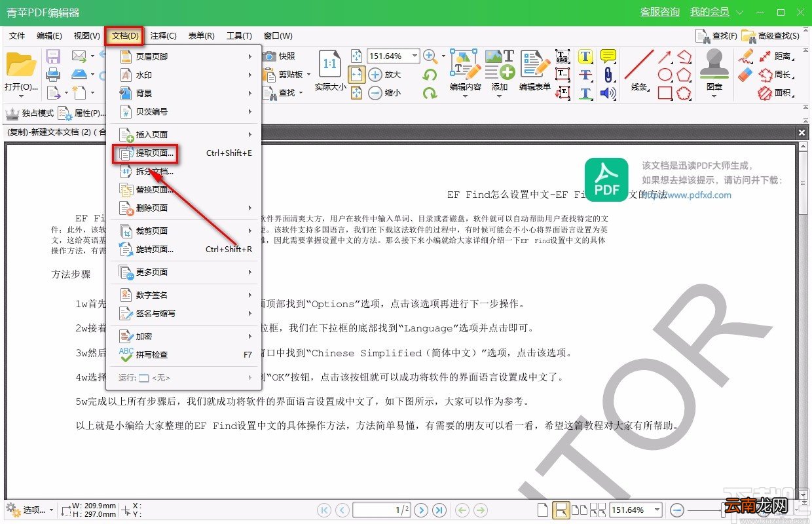The width and height of the screenshot is (812, 524).
Task: Click the large Open folder icon
Action: coord(21,65)
